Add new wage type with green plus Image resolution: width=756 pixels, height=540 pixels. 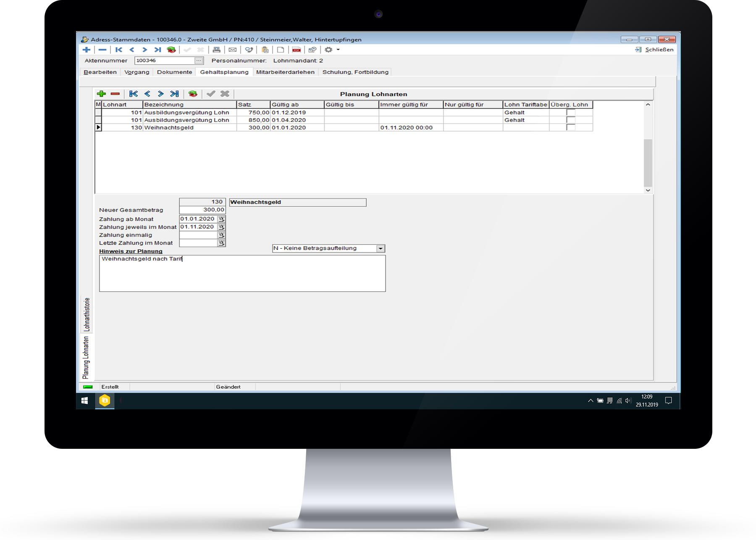[x=101, y=94]
